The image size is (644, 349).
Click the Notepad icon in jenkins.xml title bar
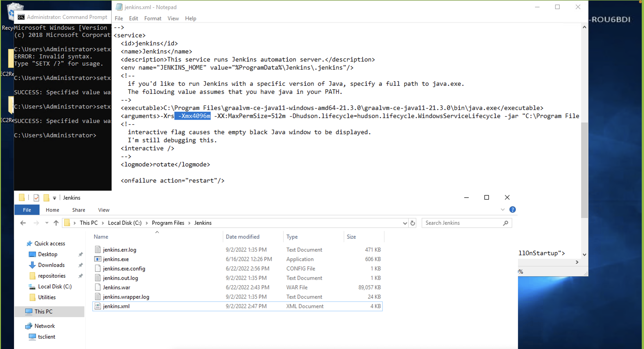point(119,7)
